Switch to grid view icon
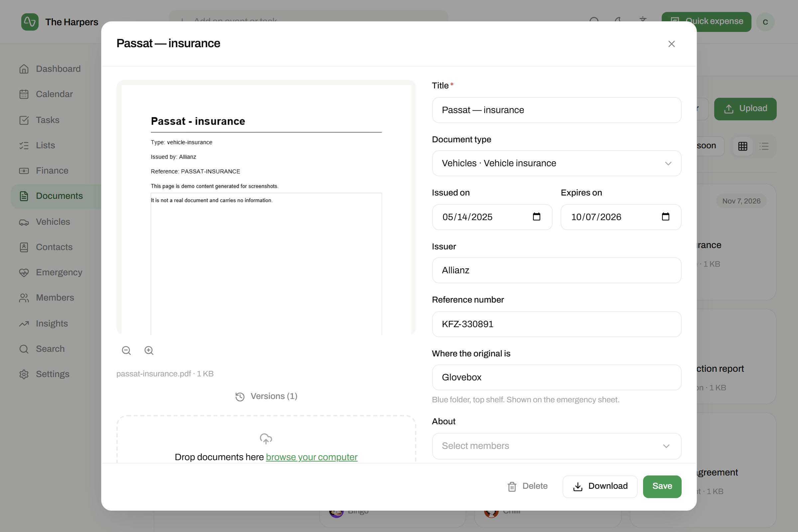 (743, 146)
